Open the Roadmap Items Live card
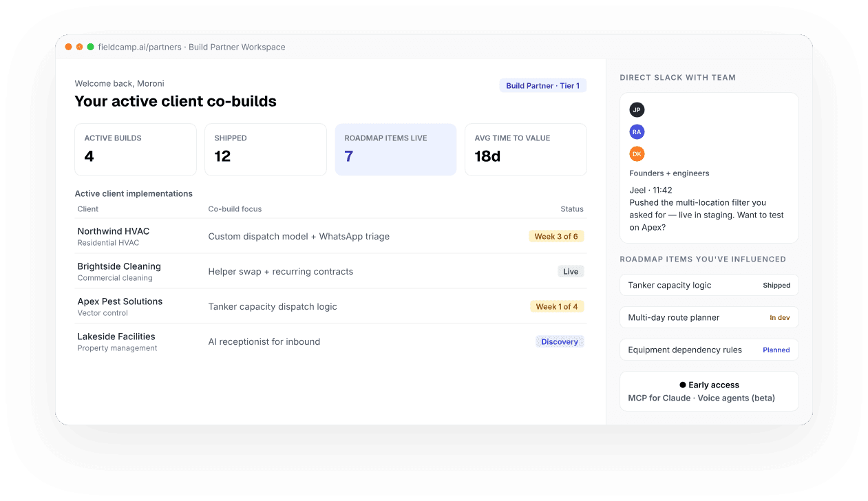Screen dimensions: 868x501 pos(395,149)
